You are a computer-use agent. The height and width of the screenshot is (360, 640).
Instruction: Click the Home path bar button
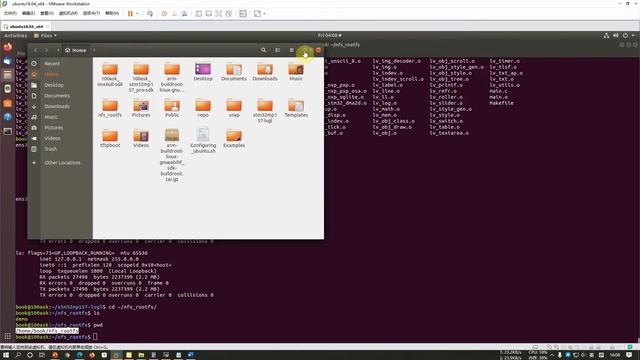click(76, 50)
